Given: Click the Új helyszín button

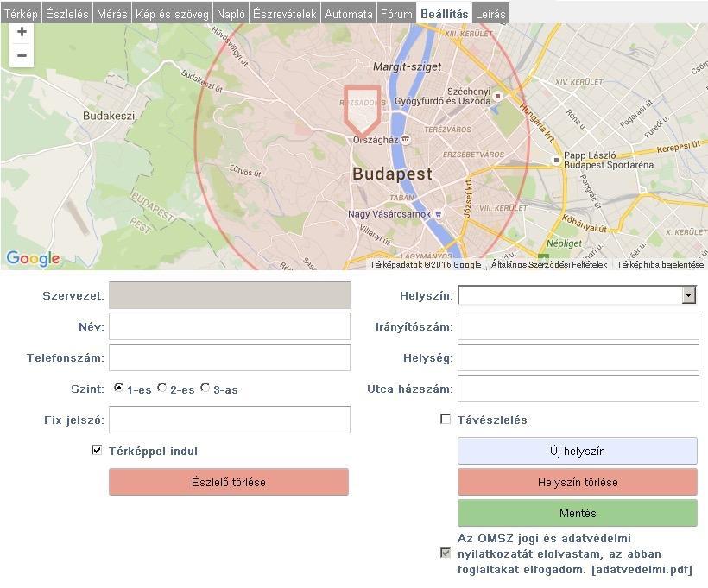Looking at the screenshot, I should (x=578, y=451).
